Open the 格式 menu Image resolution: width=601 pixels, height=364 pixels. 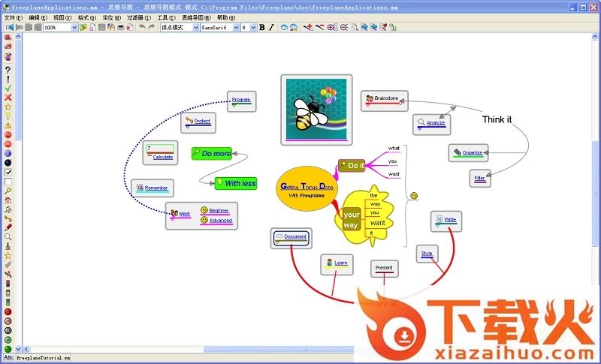point(87,17)
